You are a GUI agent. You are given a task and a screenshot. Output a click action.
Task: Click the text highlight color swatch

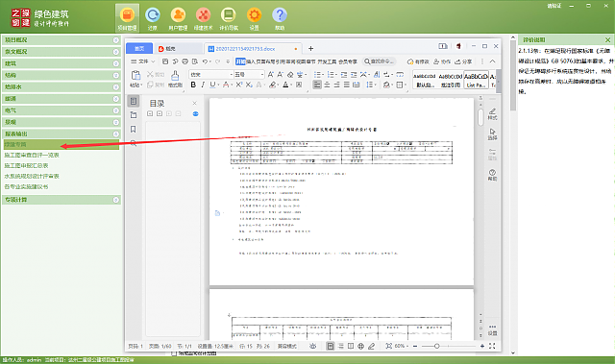point(273,85)
